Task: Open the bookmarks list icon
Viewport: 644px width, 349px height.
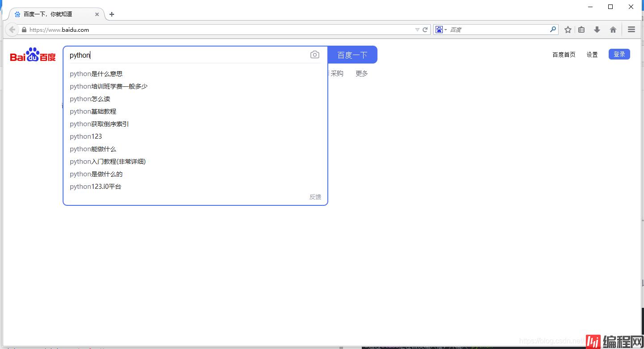Action: click(x=581, y=30)
